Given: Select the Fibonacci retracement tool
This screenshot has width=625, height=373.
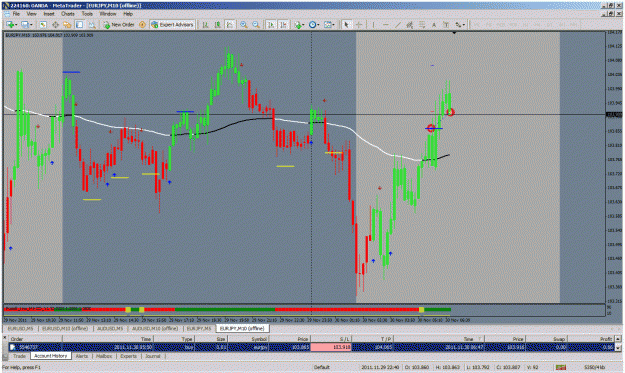Looking at the screenshot, I should coord(422,25).
